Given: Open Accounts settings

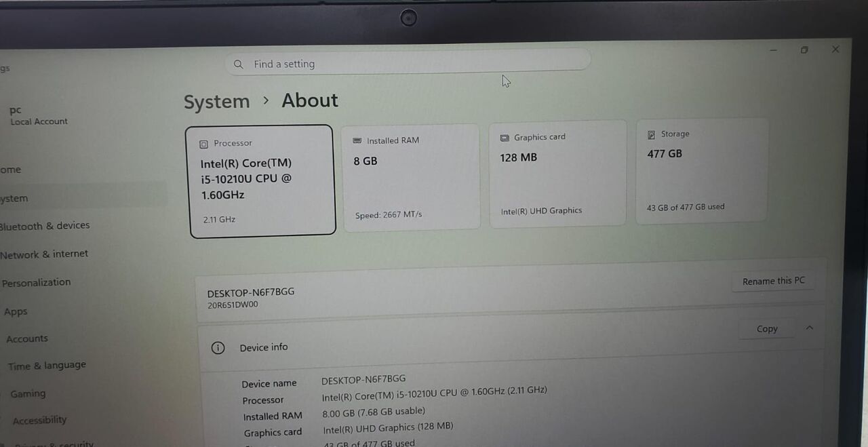Looking at the screenshot, I should click(27, 338).
